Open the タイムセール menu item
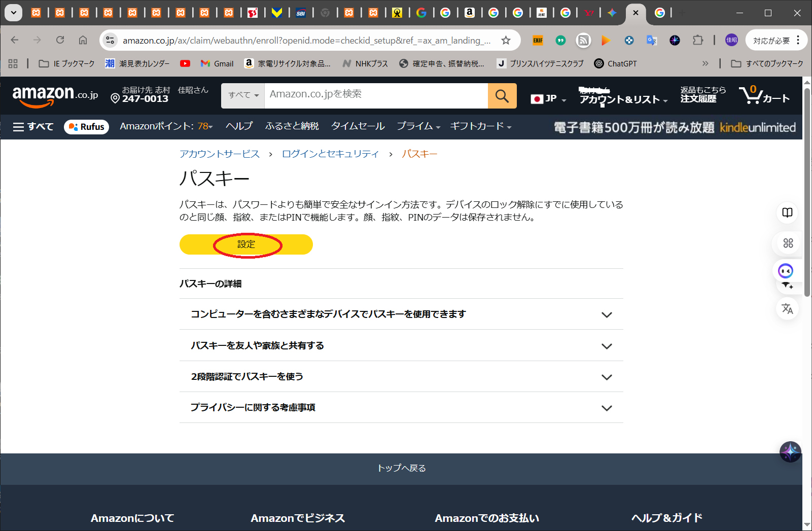Screen dimensions: 812x531 358,126
